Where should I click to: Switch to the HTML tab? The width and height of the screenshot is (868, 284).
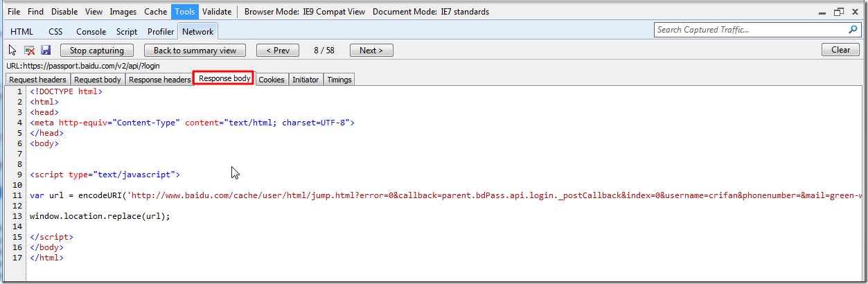[x=22, y=31]
